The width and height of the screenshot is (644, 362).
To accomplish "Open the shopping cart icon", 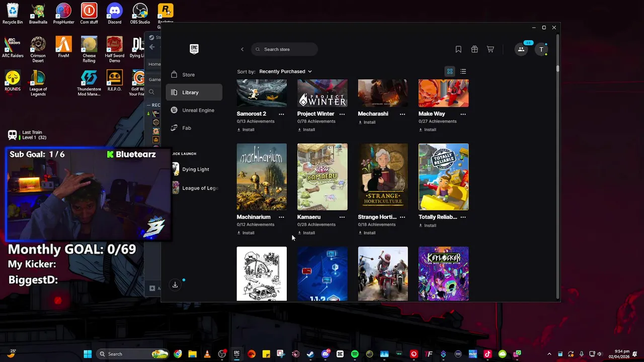I will (x=491, y=49).
